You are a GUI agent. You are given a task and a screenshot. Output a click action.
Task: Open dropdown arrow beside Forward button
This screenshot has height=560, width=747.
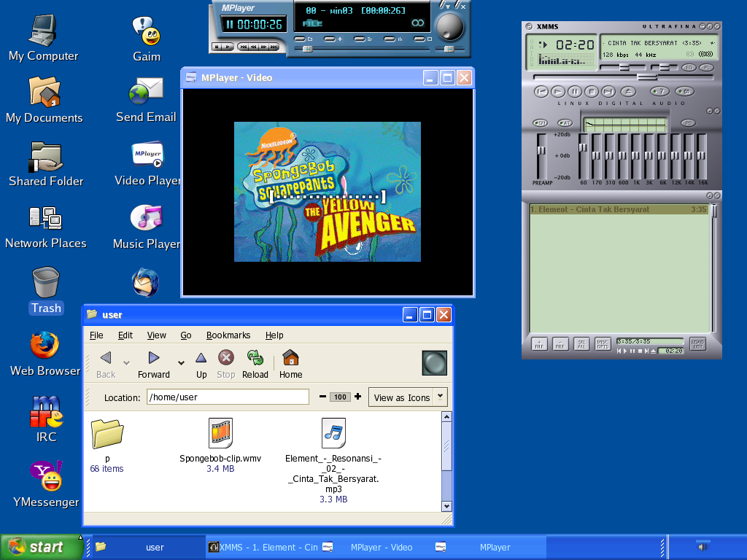click(x=181, y=363)
